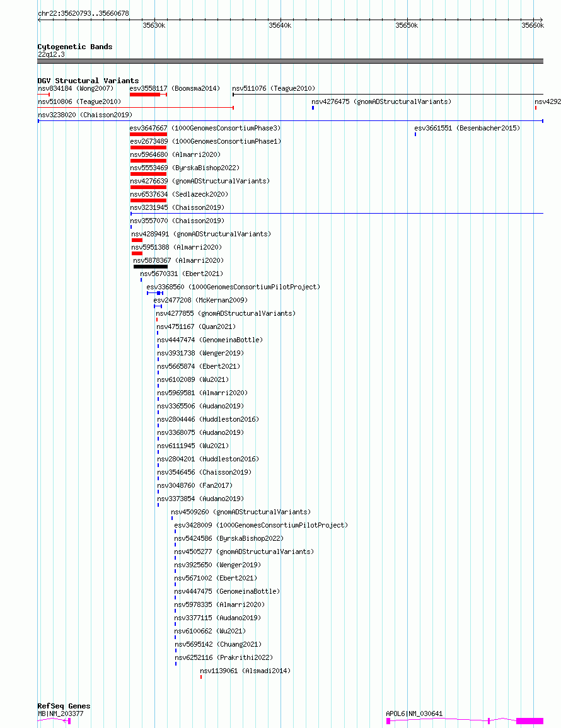This screenshot has width=561, height=728.
Task: Select esv3428009 1000GenomesConsortiumPilotProject entry
Action: pos(261,525)
